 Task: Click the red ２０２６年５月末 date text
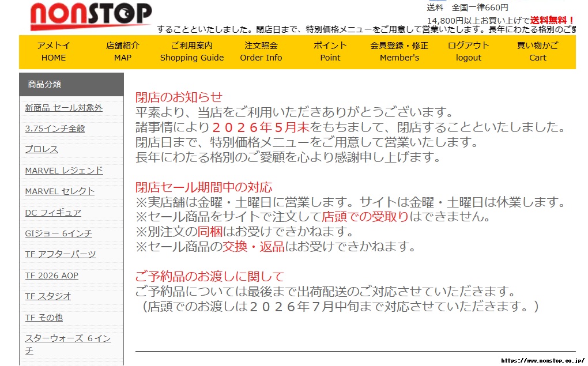260,127
